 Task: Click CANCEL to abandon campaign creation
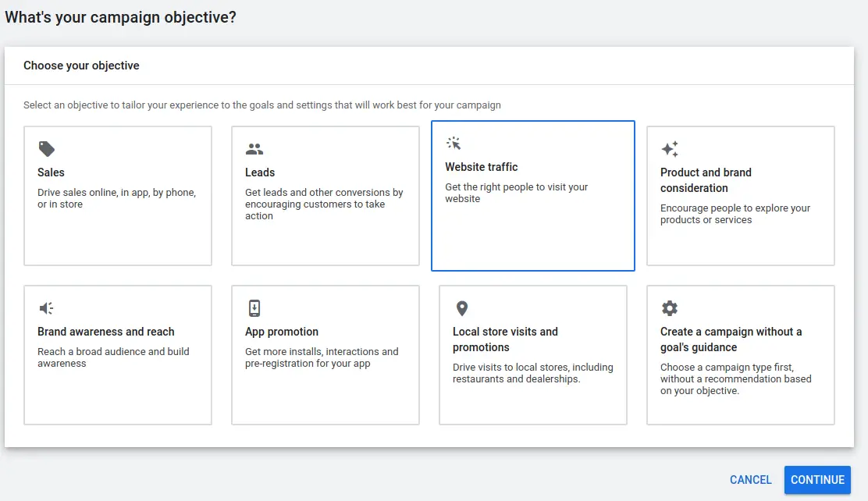pyautogui.click(x=749, y=480)
